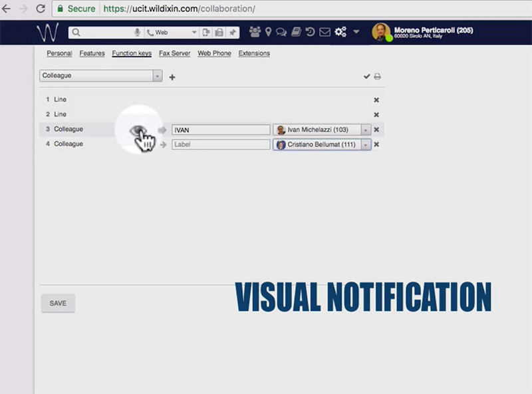Click the printer icon above function keys
Image resolution: width=532 pixels, height=394 pixels.
click(x=378, y=77)
